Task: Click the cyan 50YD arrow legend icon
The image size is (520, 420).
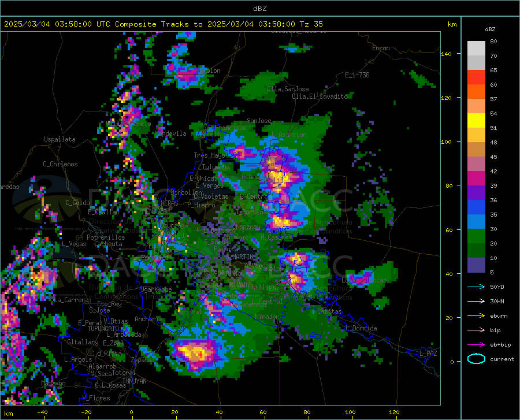Action: tap(476, 287)
